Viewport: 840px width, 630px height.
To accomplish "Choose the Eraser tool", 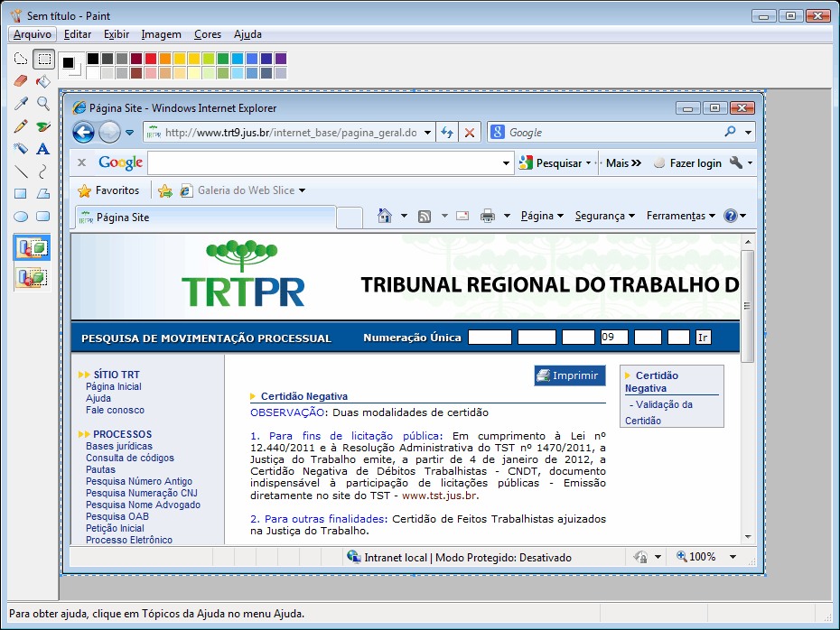I will [21, 81].
